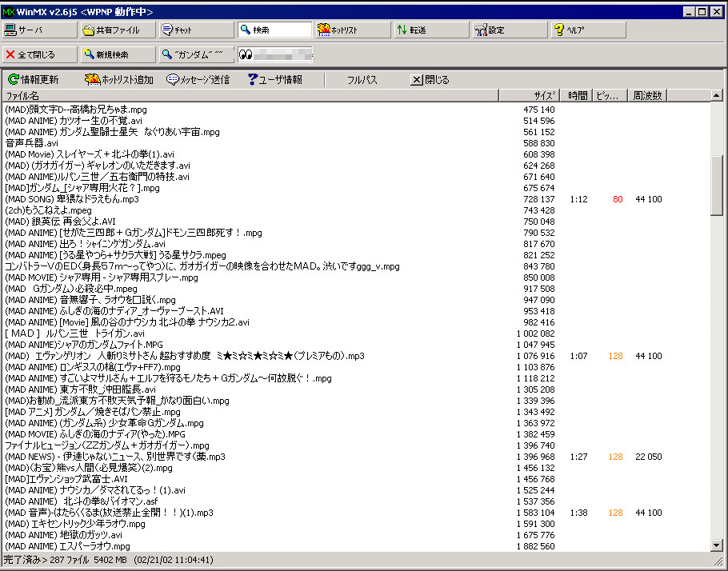This screenshot has height=571, width=728.
Task: Sort by 周波数 frequency column header
Action: [x=648, y=96]
